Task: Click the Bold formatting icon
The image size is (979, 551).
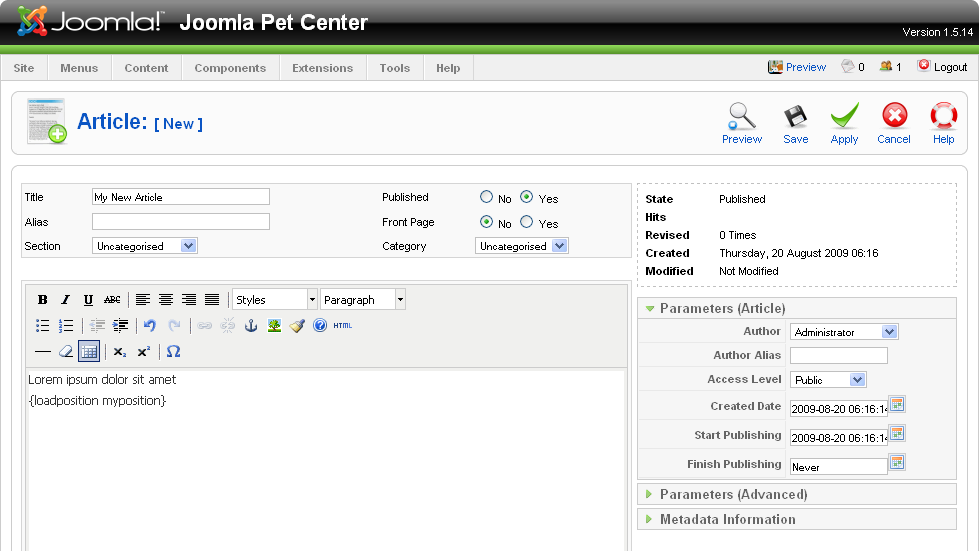Action: click(x=42, y=300)
